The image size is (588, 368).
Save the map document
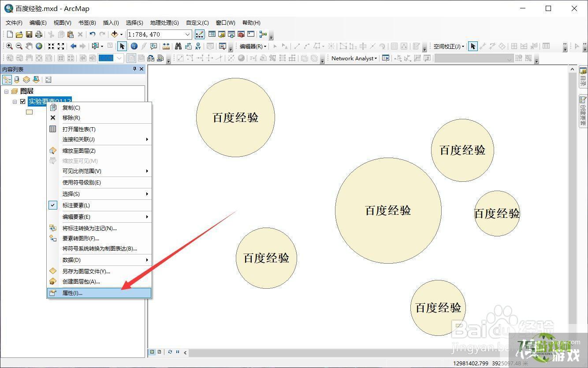point(29,34)
